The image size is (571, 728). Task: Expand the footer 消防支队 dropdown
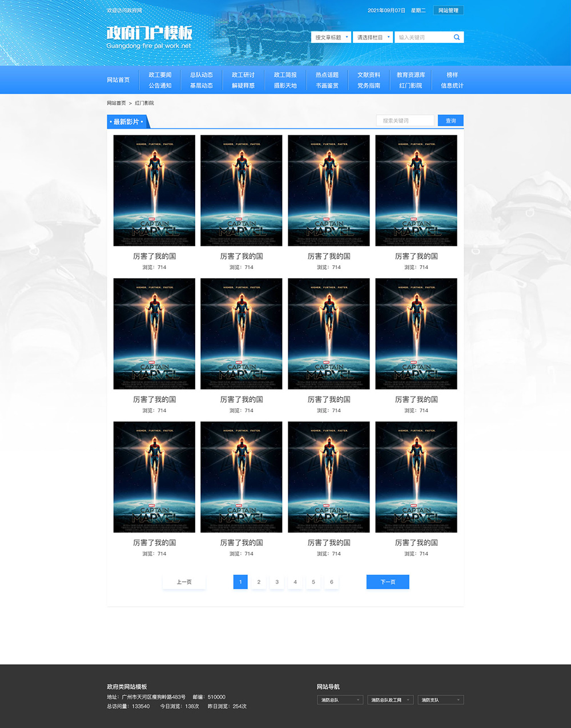coord(441,700)
